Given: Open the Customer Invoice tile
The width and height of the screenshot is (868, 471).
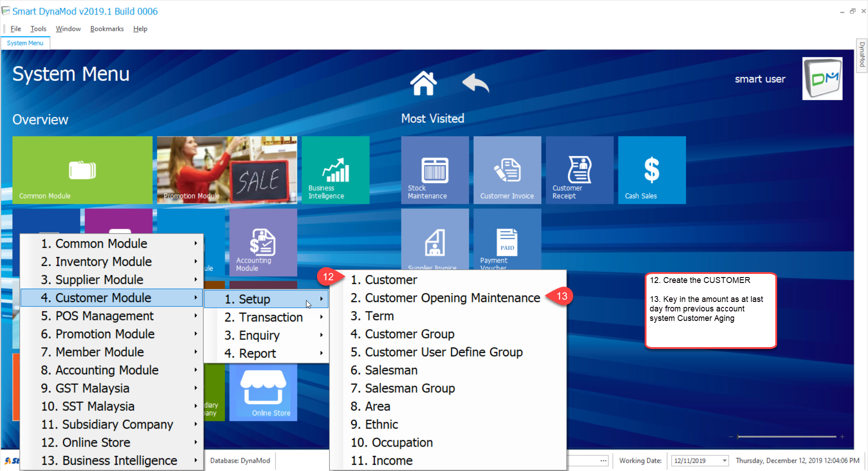Looking at the screenshot, I should 507,170.
